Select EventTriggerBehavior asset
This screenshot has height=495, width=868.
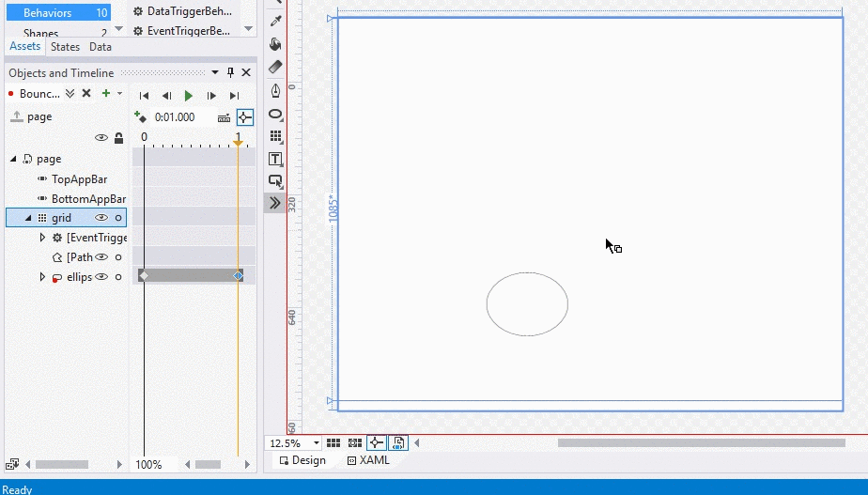point(181,31)
